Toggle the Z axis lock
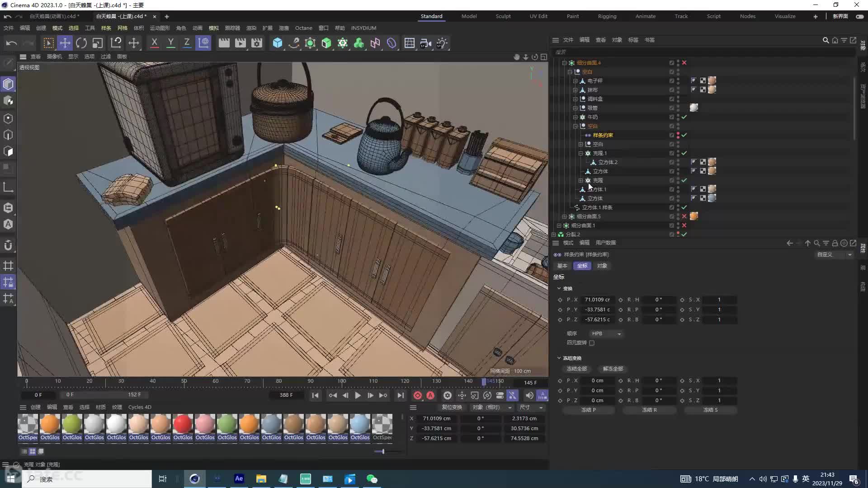The width and height of the screenshot is (868, 488). point(187,43)
